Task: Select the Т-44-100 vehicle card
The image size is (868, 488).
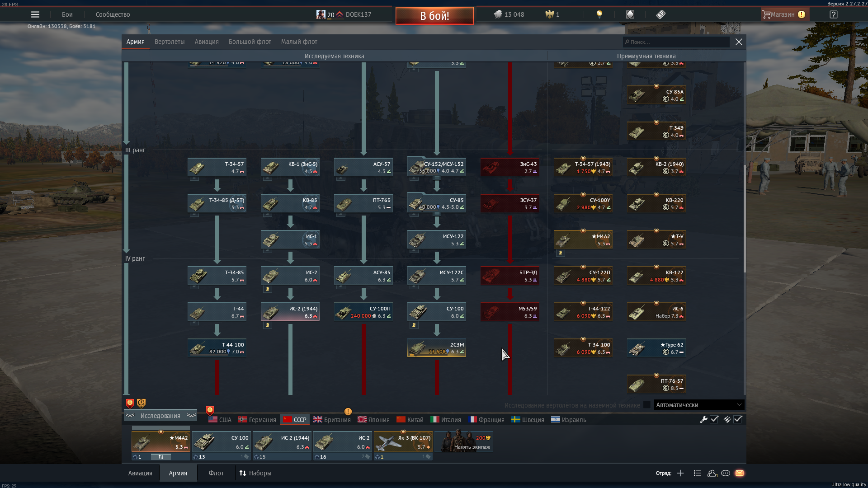Action: point(217,348)
